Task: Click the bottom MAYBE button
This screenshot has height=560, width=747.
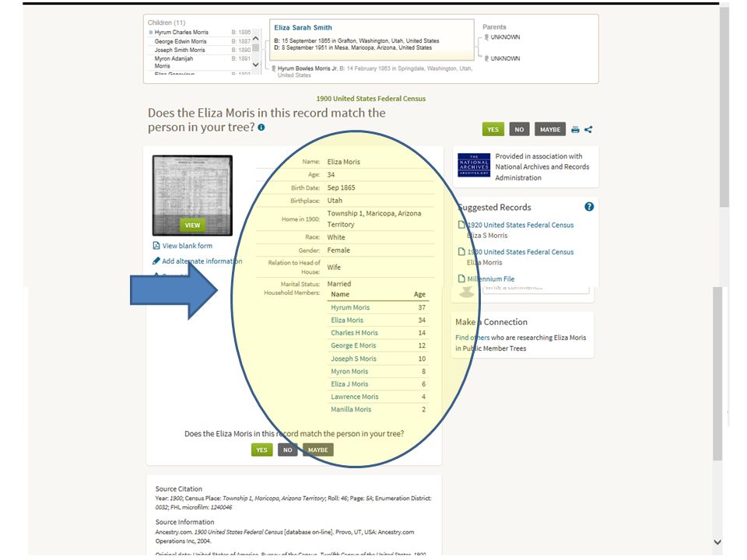Action: coord(317,450)
